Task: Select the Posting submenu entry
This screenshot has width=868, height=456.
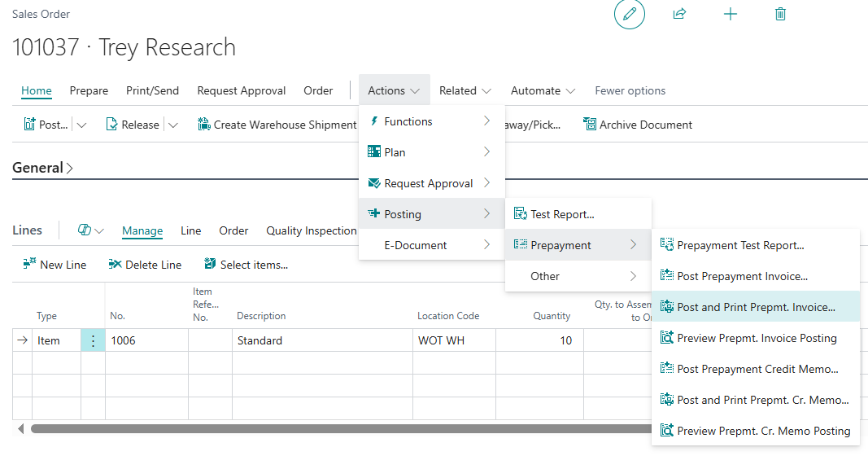Action: pyautogui.click(x=432, y=214)
